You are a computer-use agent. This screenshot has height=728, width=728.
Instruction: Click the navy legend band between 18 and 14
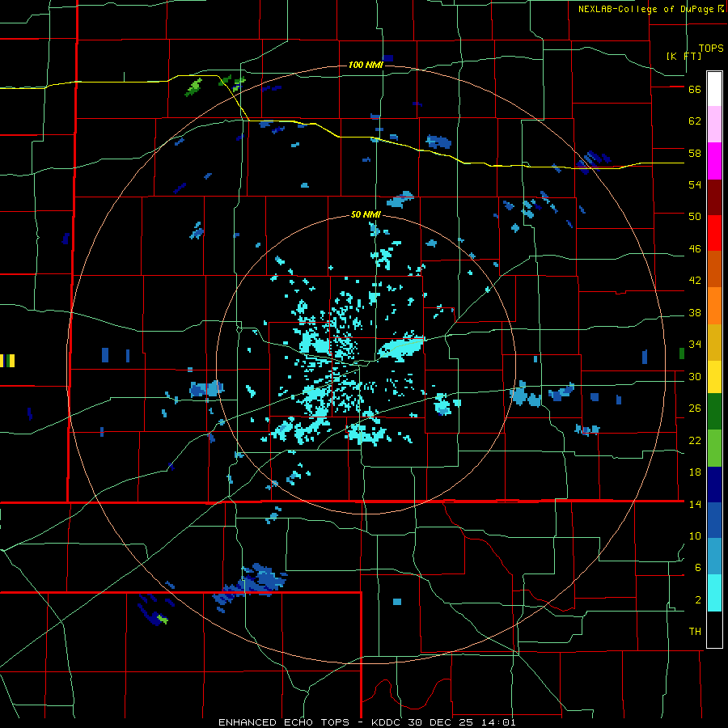714,485
